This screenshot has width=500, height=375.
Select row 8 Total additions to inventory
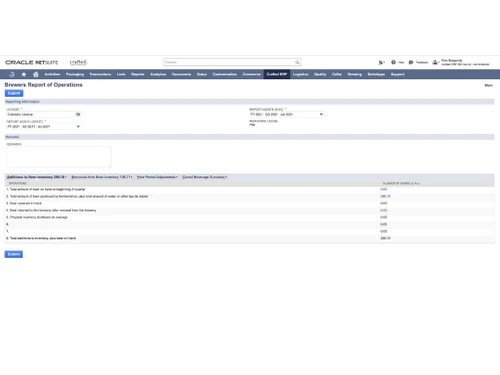[x=249, y=238]
